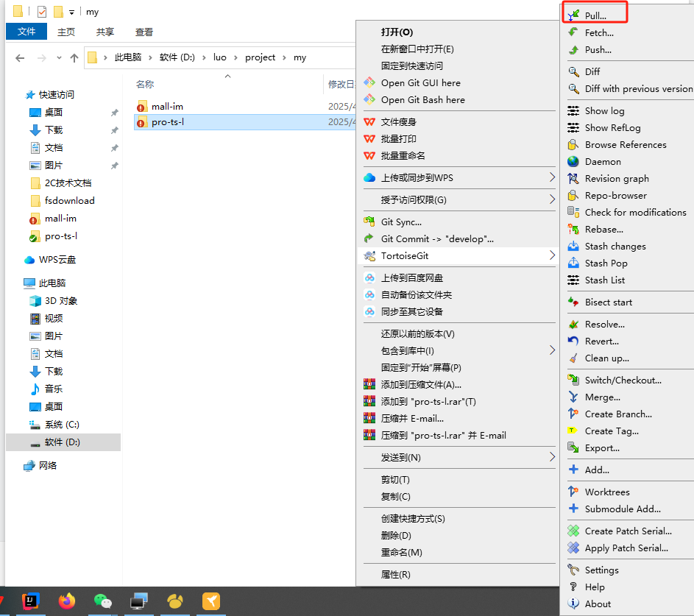Click the Clean up broom icon
This screenshot has width=694, height=616.
pyautogui.click(x=573, y=358)
